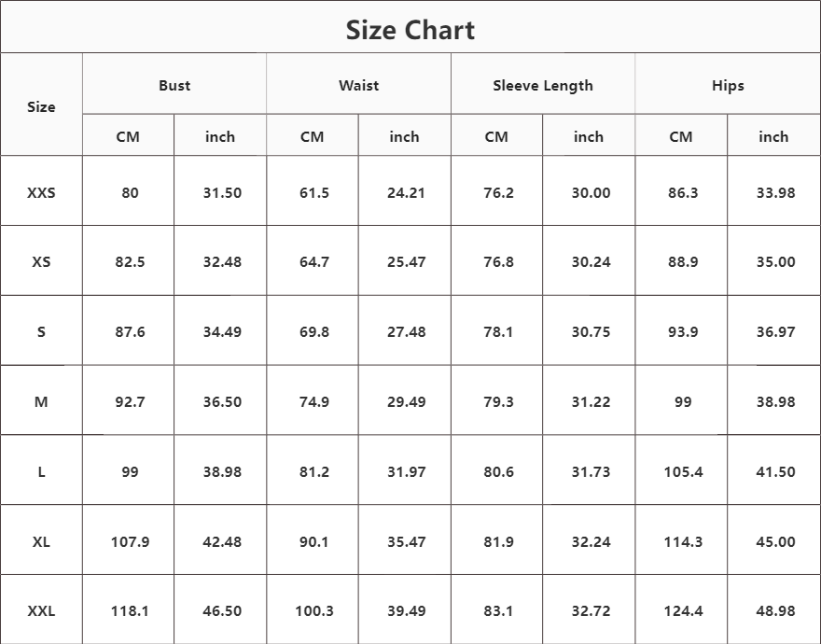Screen dimensions: 821x644
Task: Select the 30.75 sleeve length cell
Action: (x=591, y=332)
